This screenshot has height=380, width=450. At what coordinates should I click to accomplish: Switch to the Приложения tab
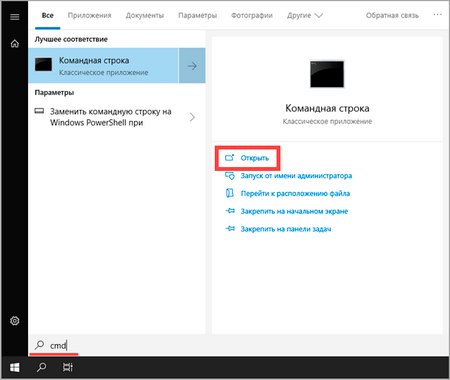point(89,15)
